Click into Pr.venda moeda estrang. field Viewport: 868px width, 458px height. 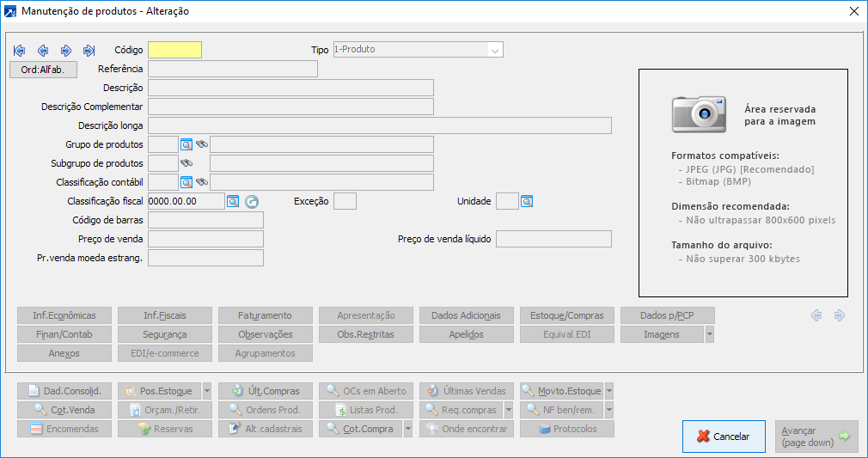tap(206, 258)
